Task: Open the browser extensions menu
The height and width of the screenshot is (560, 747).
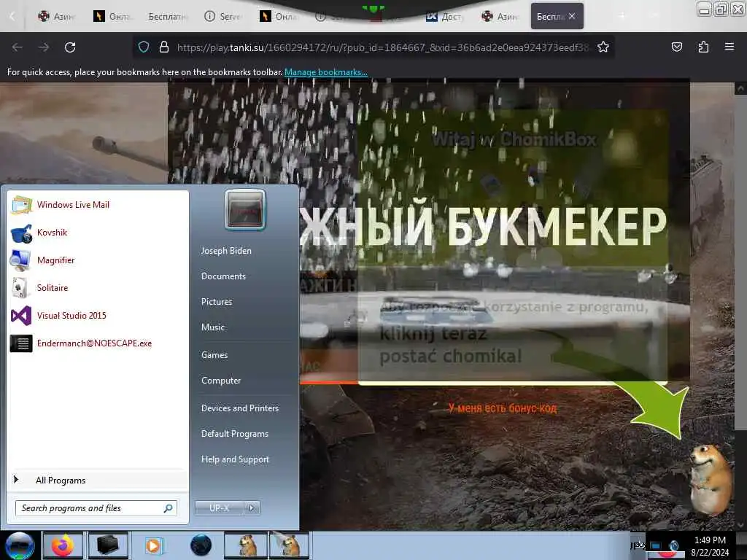Action: click(703, 47)
